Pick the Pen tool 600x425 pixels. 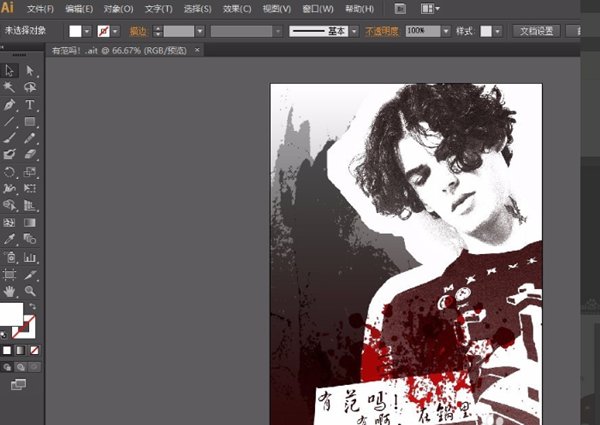(x=9, y=105)
